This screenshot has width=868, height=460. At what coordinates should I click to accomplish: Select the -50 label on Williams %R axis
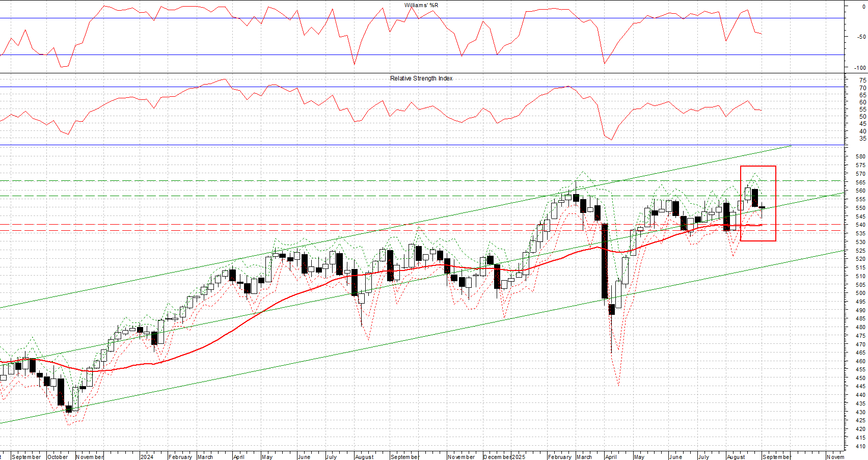pos(861,37)
